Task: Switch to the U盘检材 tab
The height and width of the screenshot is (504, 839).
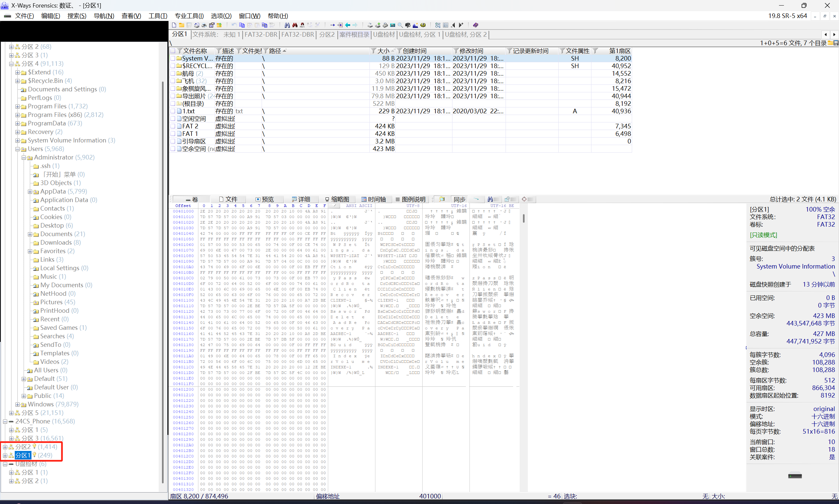Action: click(x=384, y=35)
